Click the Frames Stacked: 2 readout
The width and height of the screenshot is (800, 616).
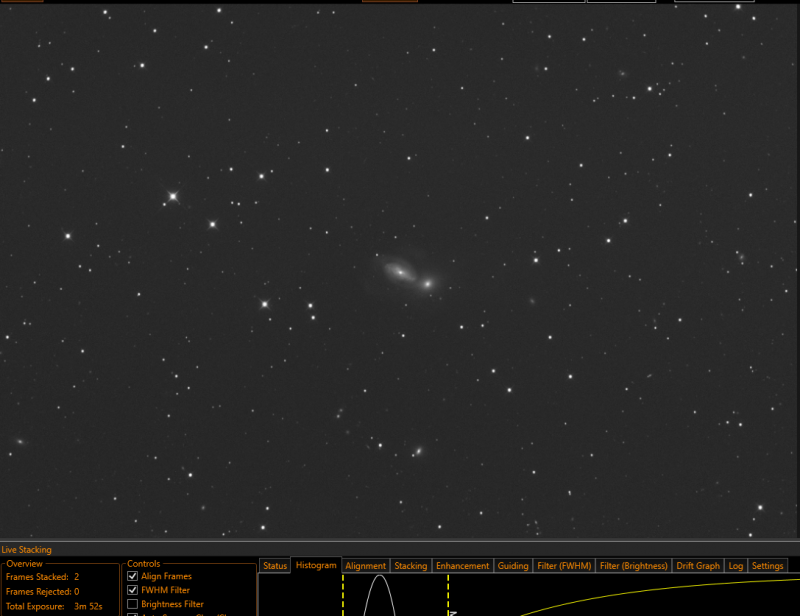tap(42, 577)
